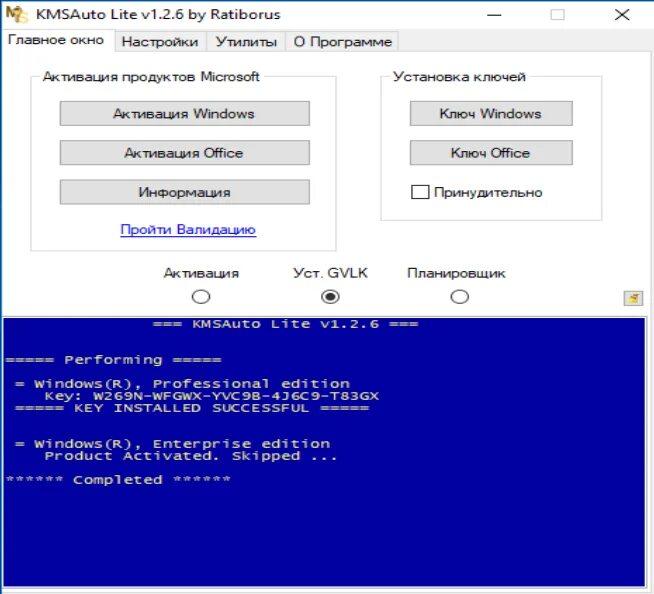Viewport: 654px width, 594px height.
Task: Click the Windows(R), Professional edition console line
Action: [x=183, y=384]
